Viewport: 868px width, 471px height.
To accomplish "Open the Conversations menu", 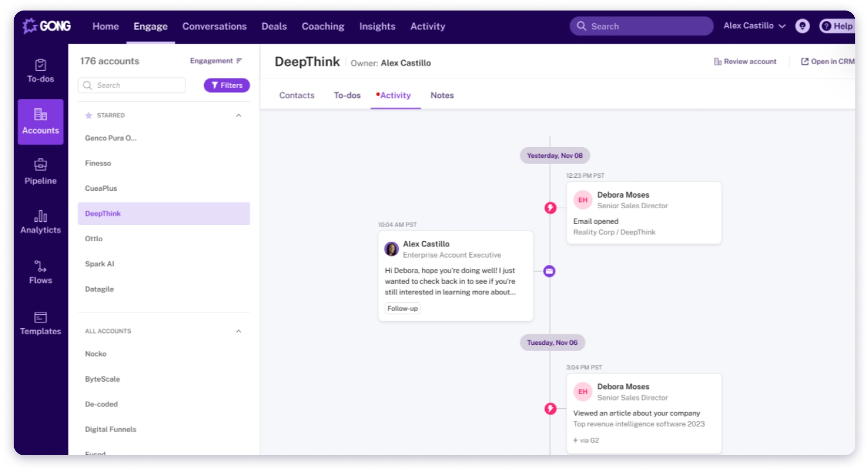I will point(215,26).
